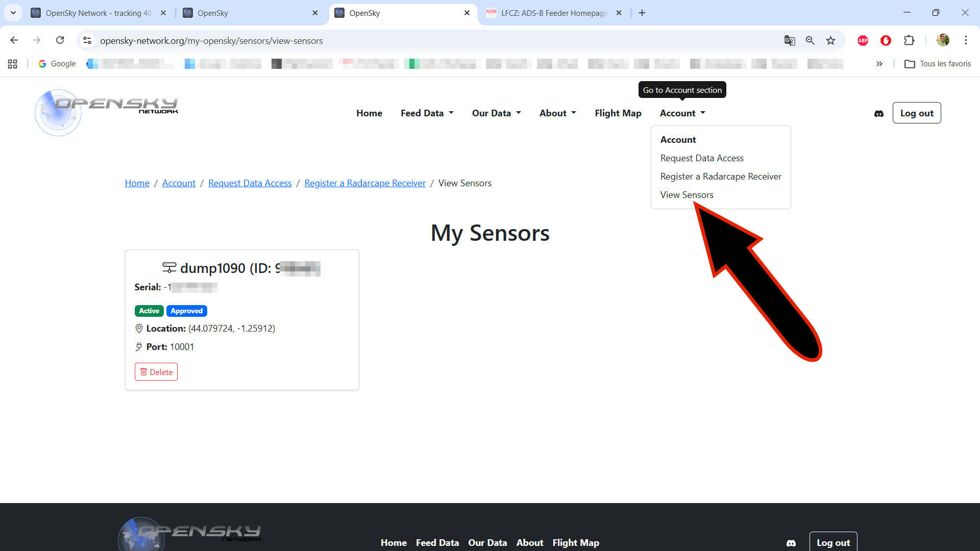The width and height of the screenshot is (980, 551).
Task: Click Our Data in the footer
Action: [x=487, y=543]
